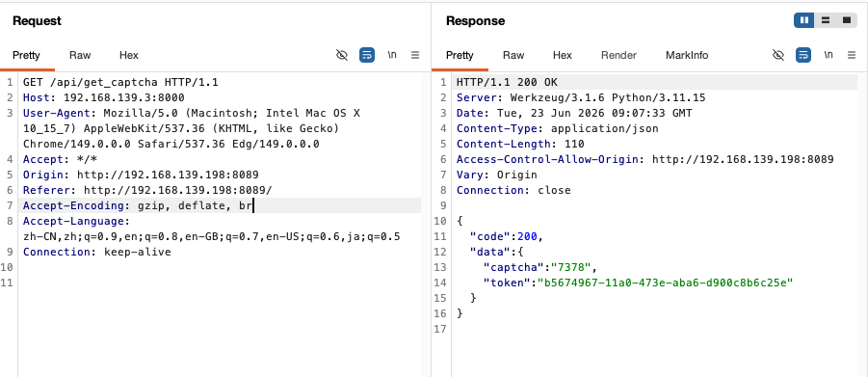
Task: Click line number 17 in Response editor
Action: (441, 330)
